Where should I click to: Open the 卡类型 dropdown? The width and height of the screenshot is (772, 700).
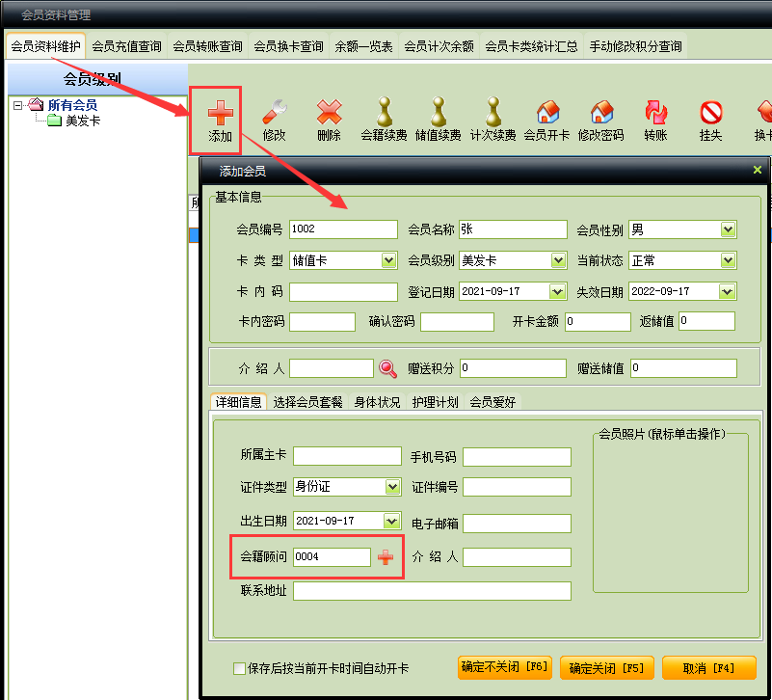389,260
